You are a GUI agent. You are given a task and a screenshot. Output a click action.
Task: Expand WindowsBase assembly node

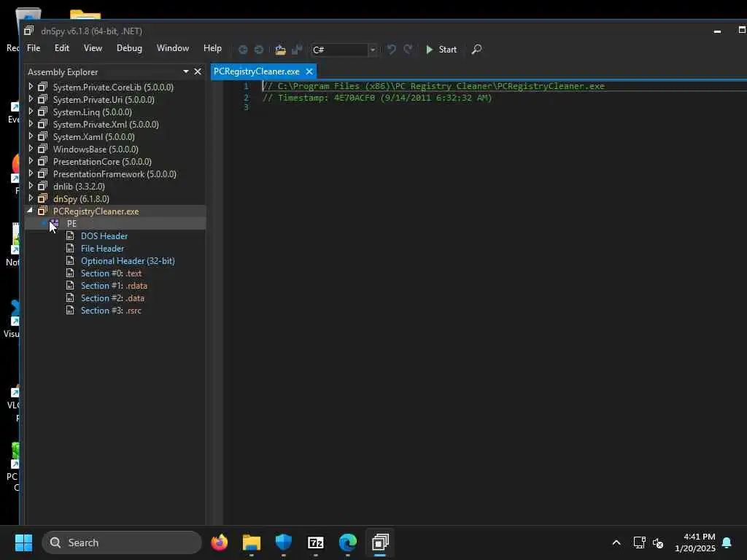click(x=31, y=149)
